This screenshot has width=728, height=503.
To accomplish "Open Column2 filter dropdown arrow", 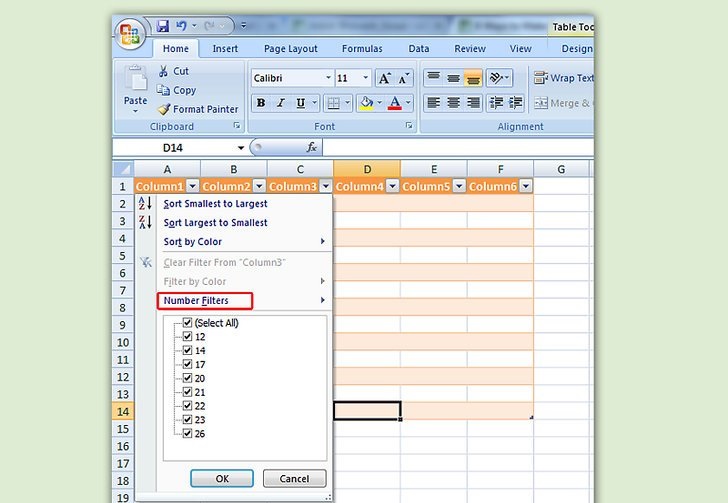I will [259, 187].
